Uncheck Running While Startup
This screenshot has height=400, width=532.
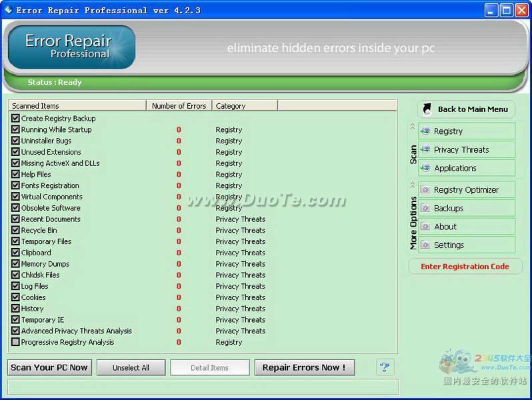point(15,129)
